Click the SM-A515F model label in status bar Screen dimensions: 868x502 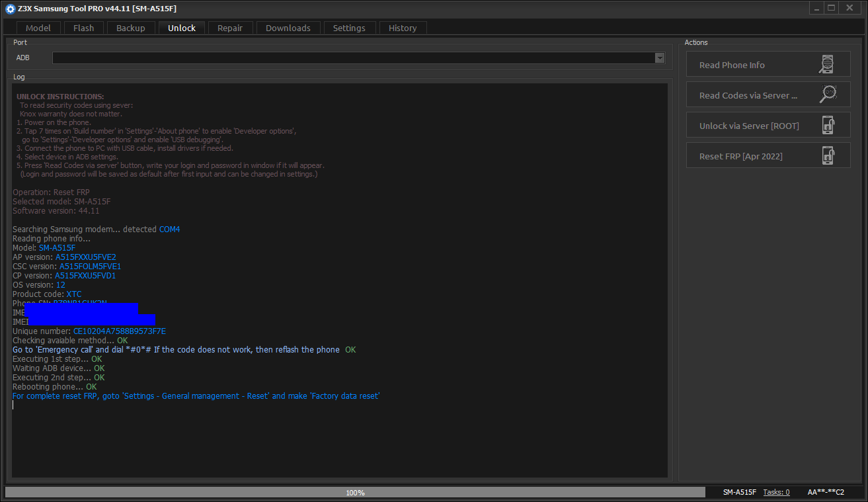pos(740,492)
